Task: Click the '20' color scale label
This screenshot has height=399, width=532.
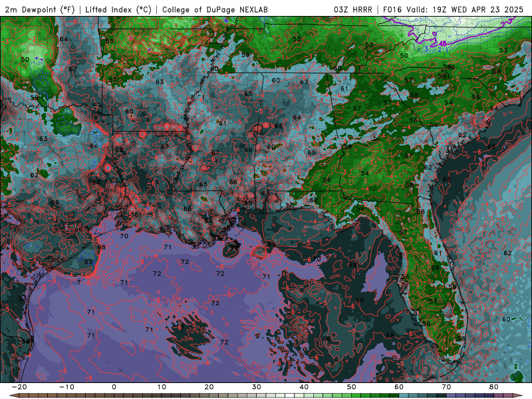Action: point(209,387)
